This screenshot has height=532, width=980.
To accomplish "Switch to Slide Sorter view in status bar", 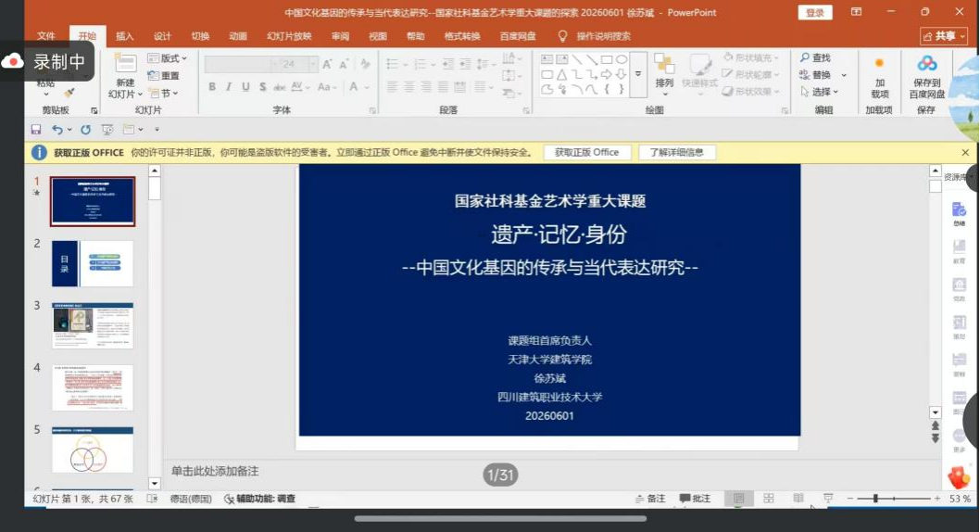I will (769, 499).
